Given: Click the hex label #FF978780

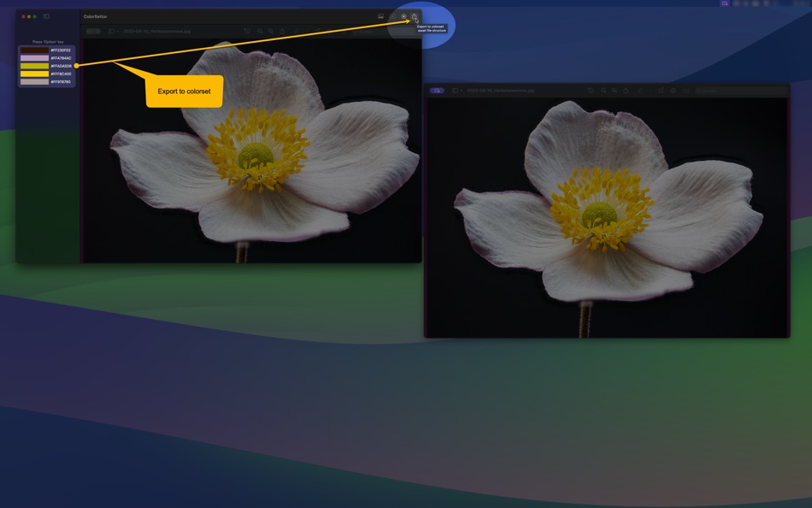Looking at the screenshot, I should [x=61, y=81].
